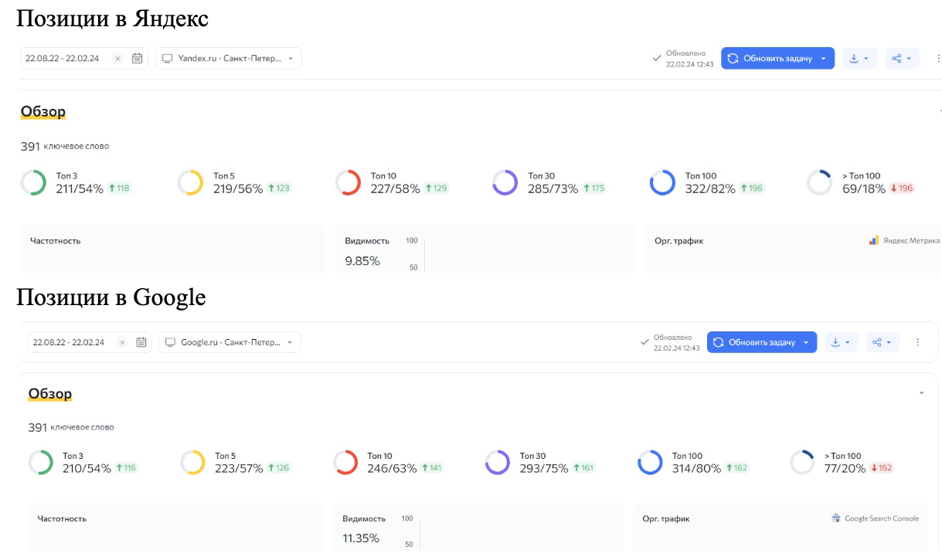Open Yandex.ru Санкт-Петербург region dropdown
The width and height of the screenshot is (942, 560).
pyautogui.click(x=229, y=58)
